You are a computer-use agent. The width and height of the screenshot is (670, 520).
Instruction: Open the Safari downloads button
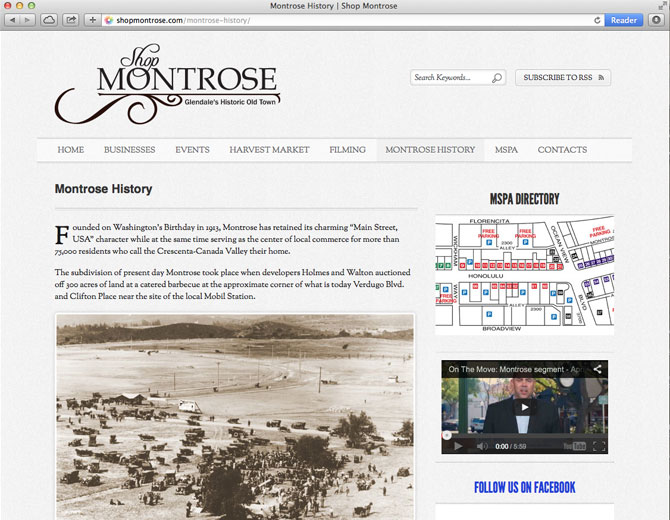(655, 20)
